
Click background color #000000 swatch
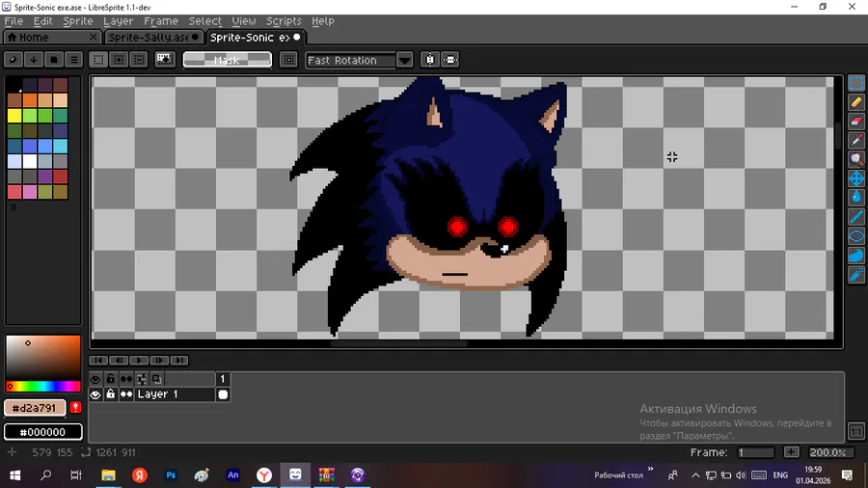pos(43,431)
